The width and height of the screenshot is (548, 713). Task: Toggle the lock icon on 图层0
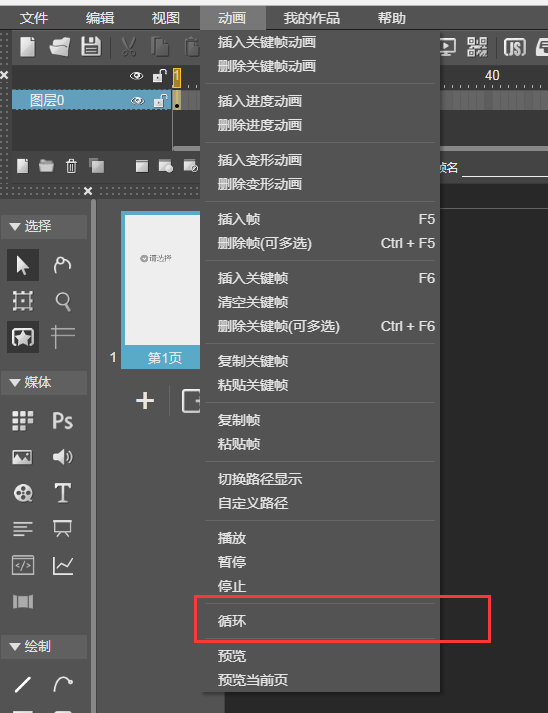(x=160, y=100)
